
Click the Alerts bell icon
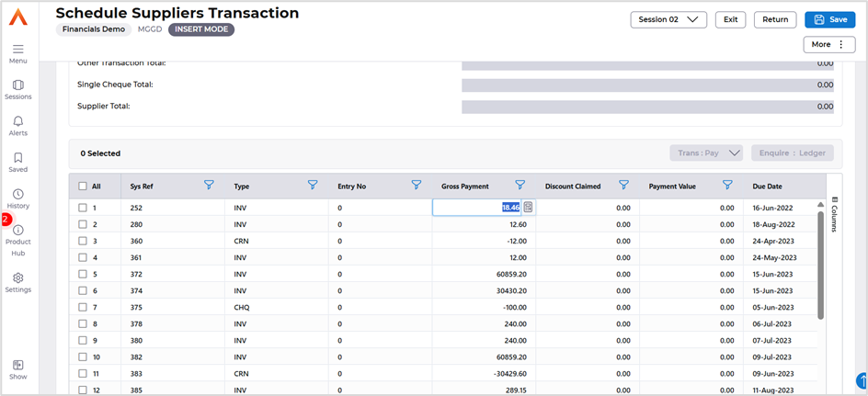pyautogui.click(x=18, y=121)
